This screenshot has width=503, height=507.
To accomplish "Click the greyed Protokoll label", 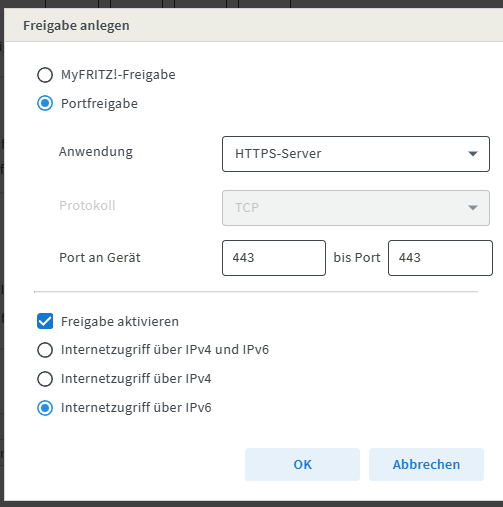I will pos(87,205).
